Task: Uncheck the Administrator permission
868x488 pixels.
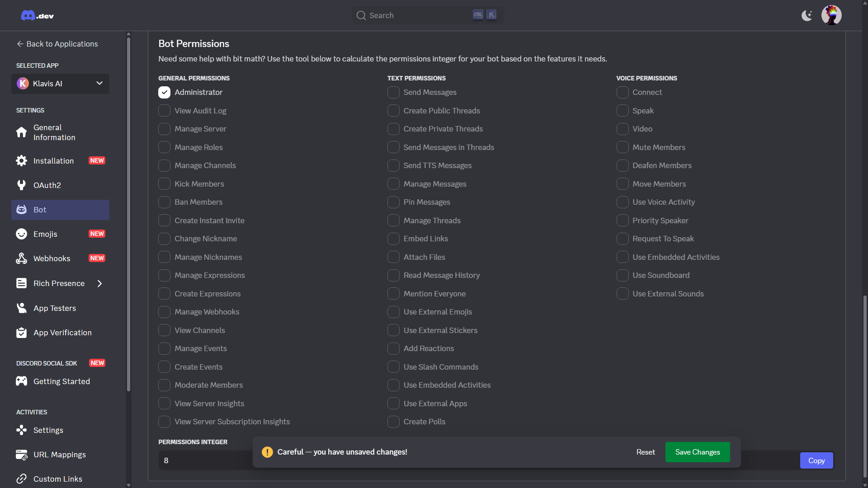Action: tap(164, 92)
